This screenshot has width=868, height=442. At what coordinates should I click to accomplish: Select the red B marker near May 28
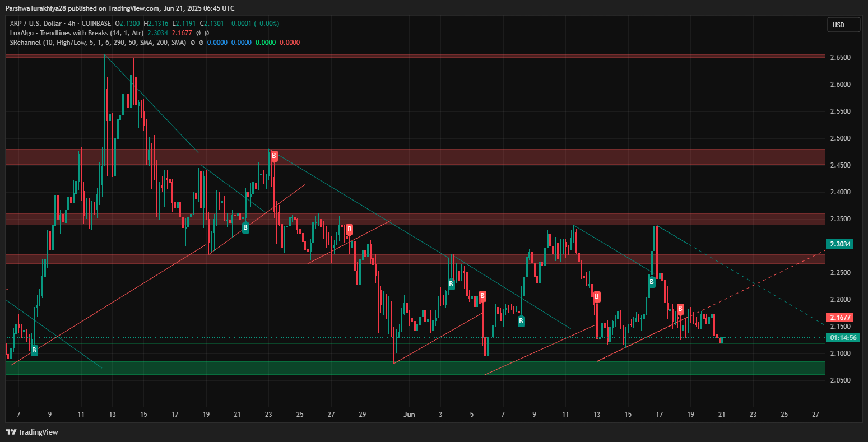pos(349,229)
